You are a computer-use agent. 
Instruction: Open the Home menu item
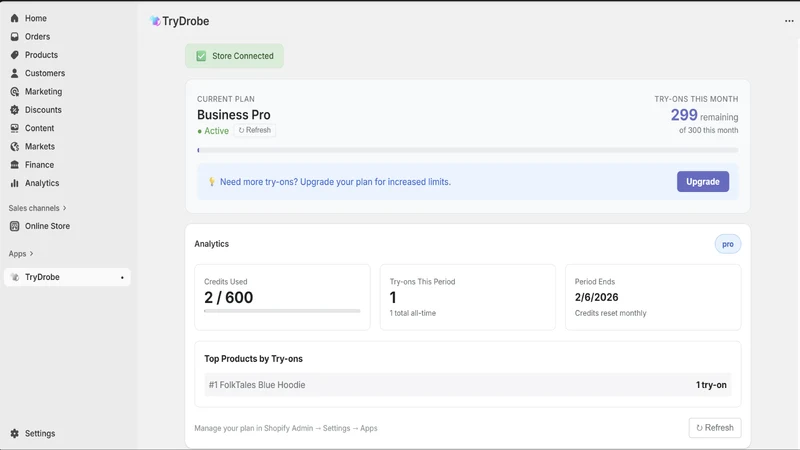(x=36, y=18)
